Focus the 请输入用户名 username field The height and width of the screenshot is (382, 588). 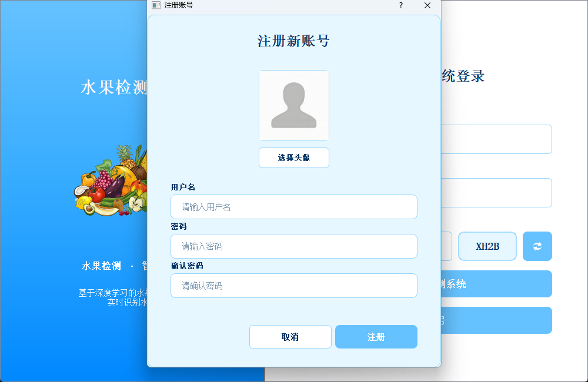(294, 207)
